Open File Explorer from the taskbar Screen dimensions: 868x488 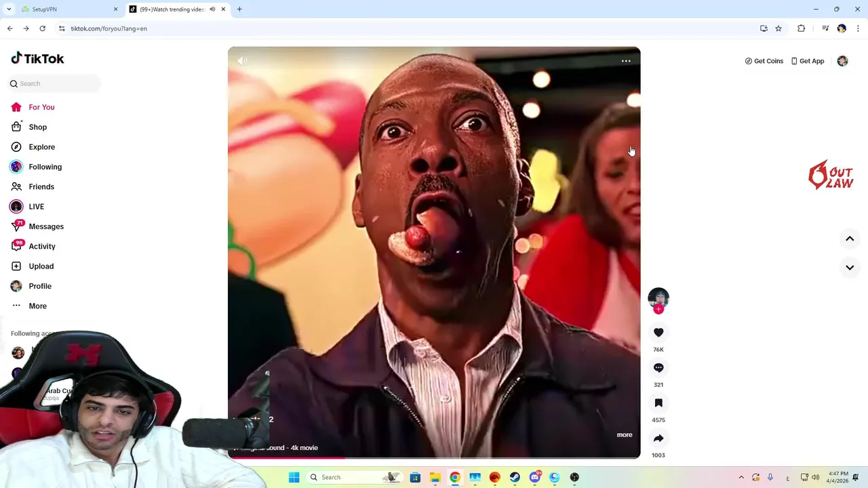(435, 477)
